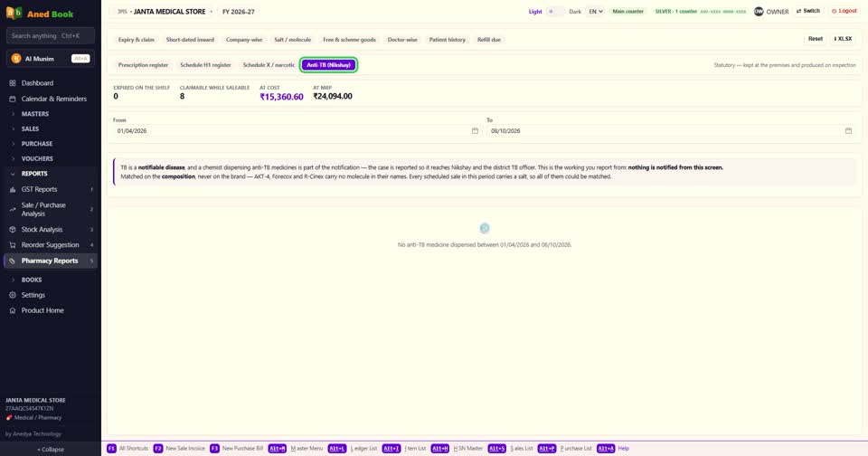Click the To date field 08/10/2026
This screenshot has height=456, width=868.
click(671, 131)
